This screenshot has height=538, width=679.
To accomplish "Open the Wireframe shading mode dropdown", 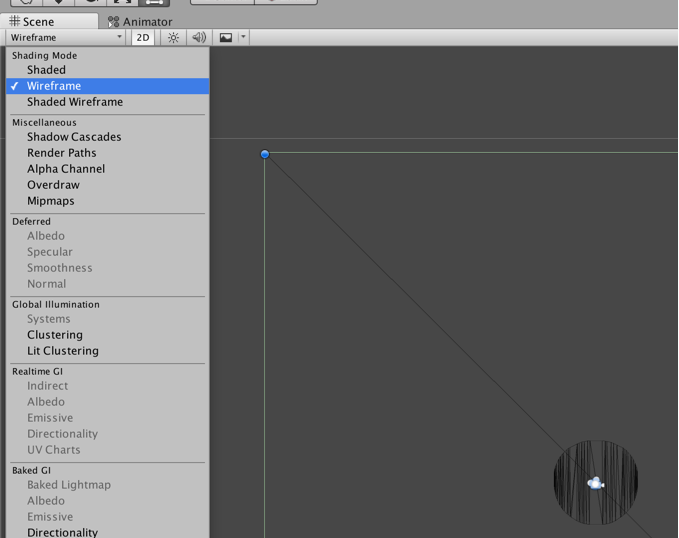I will (x=66, y=38).
